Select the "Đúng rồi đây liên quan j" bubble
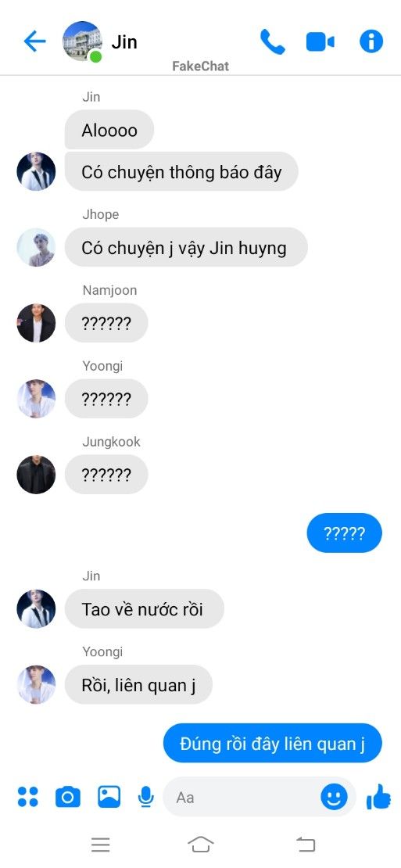The width and height of the screenshot is (401, 868). coord(273,744)
